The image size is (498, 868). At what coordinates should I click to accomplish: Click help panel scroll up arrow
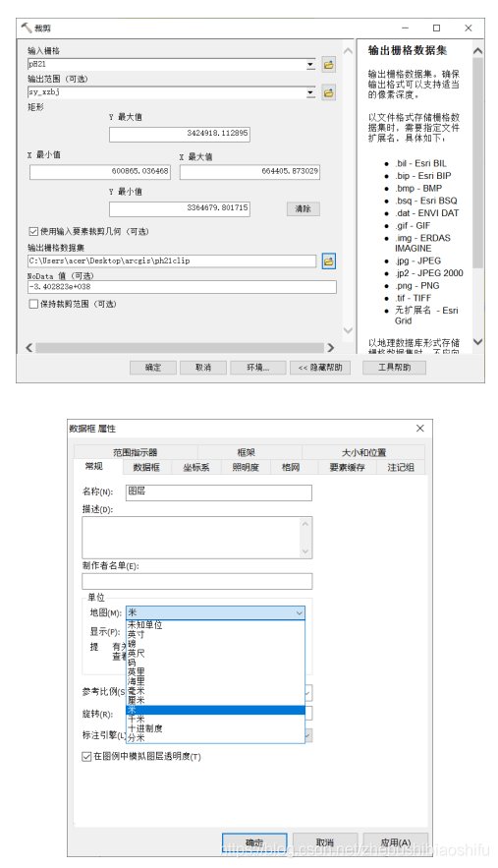pos(478,51)
